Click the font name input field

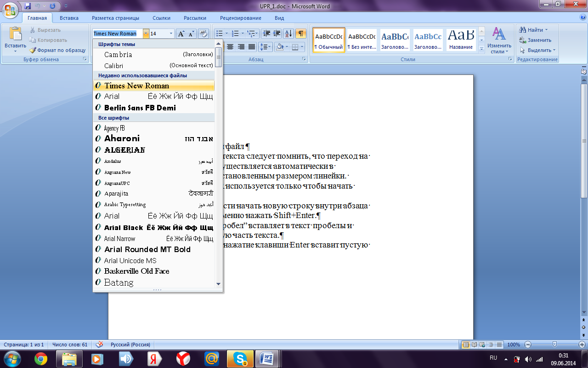pyautogui.click(x=118, y=34)
